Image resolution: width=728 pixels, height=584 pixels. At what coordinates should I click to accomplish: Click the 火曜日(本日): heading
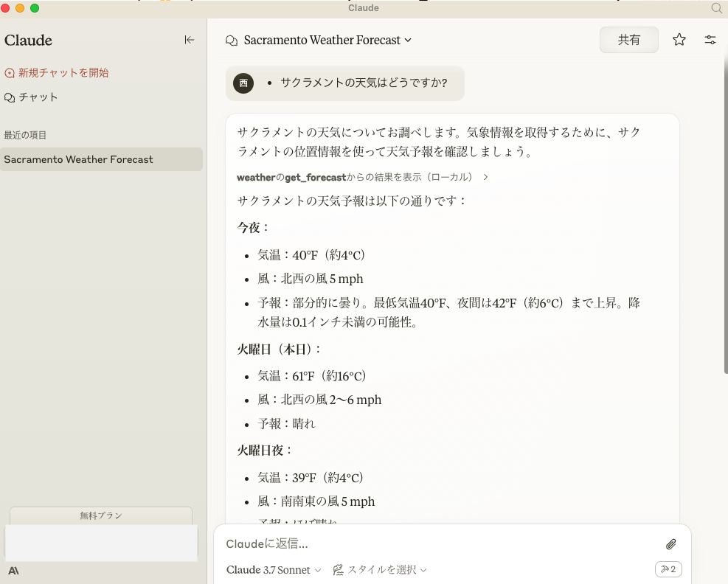click(279, 349)
